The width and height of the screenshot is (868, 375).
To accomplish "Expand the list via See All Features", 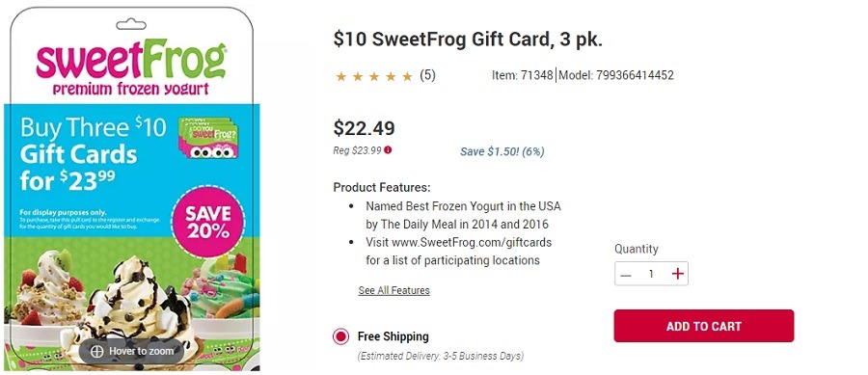I will (394, 290).
